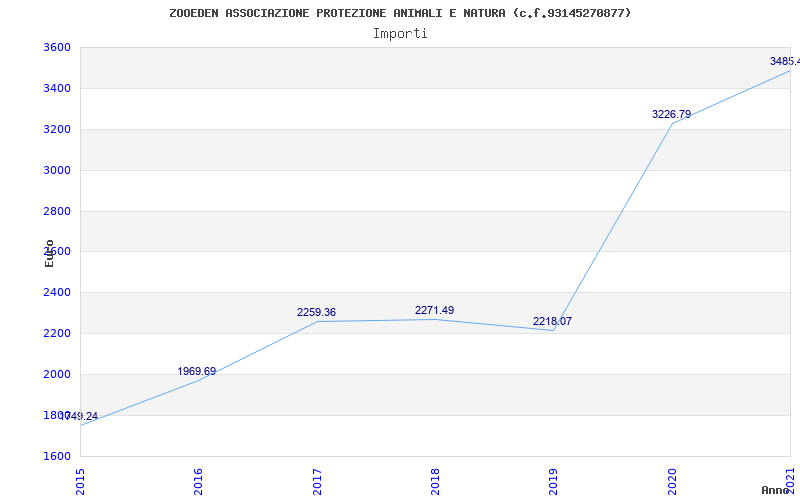This screenshot has height=500, width=800.
Task: Select the 1969.69 data label
Action: point(197,371)
